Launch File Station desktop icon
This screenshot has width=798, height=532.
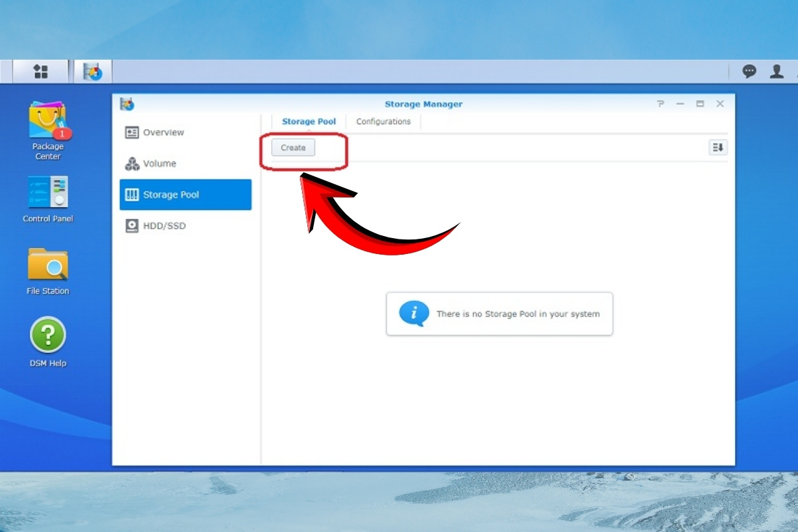(x=48, y=271)
